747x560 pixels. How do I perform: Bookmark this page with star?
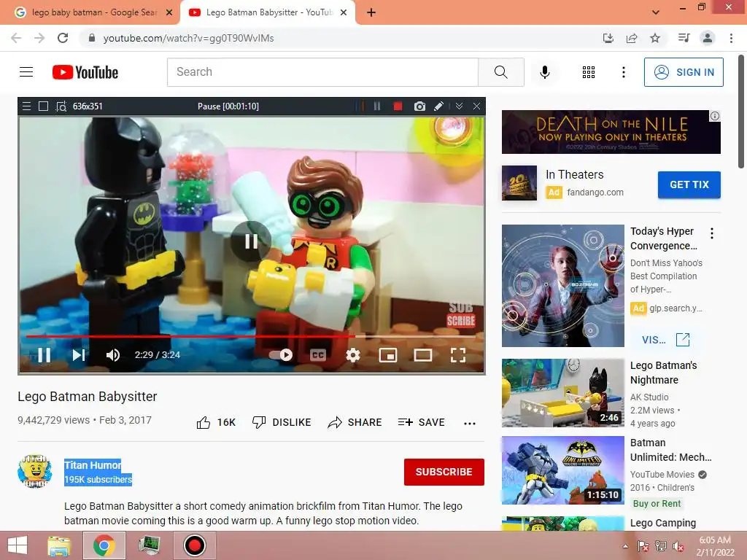coord(655,38)
